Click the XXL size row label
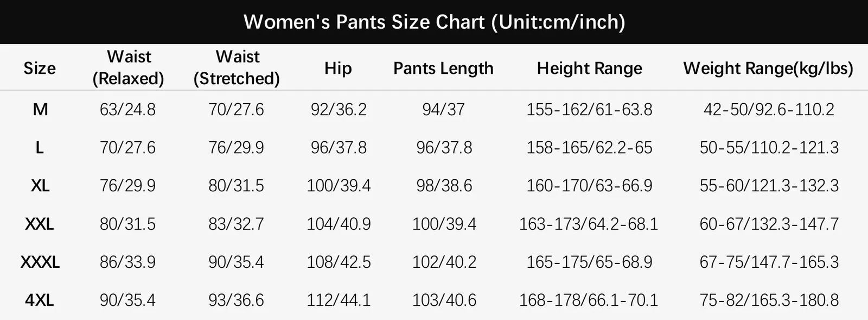 40,224
